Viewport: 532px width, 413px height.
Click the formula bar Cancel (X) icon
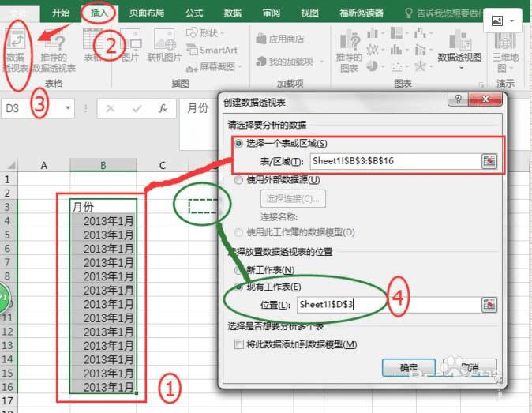pos(111,109)
